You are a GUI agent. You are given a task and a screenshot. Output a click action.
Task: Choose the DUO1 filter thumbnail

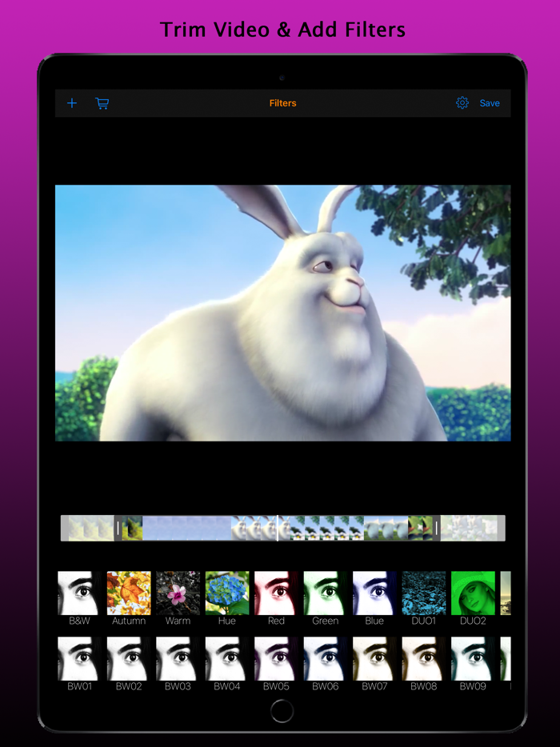[x=424, y=593]
